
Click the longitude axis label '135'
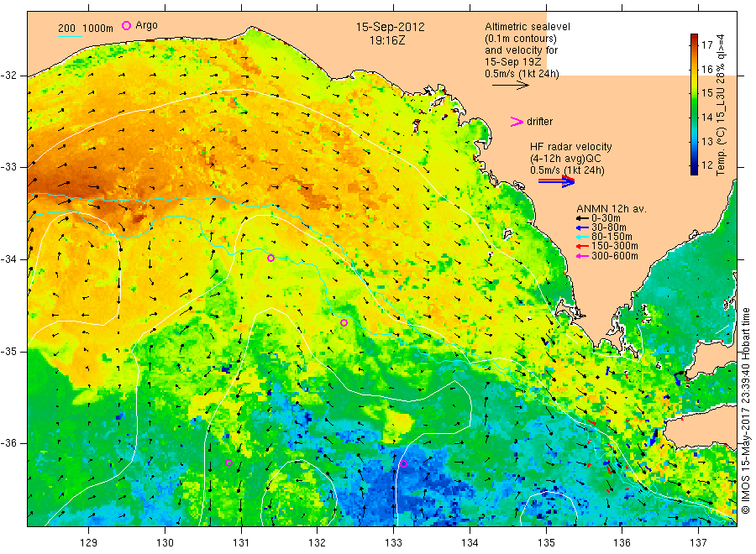point(546,543)
